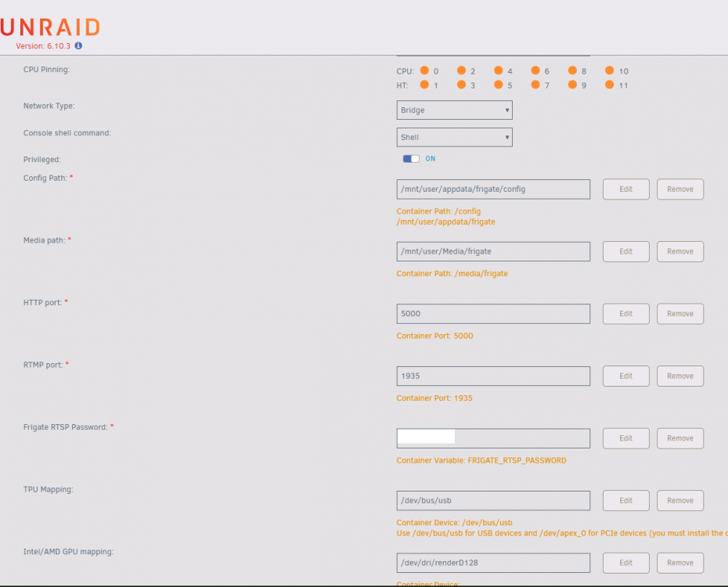Viewport: 728px width, 587px height.
Task: Toggle CPU 2 pinning
Action: pos(462,70)
